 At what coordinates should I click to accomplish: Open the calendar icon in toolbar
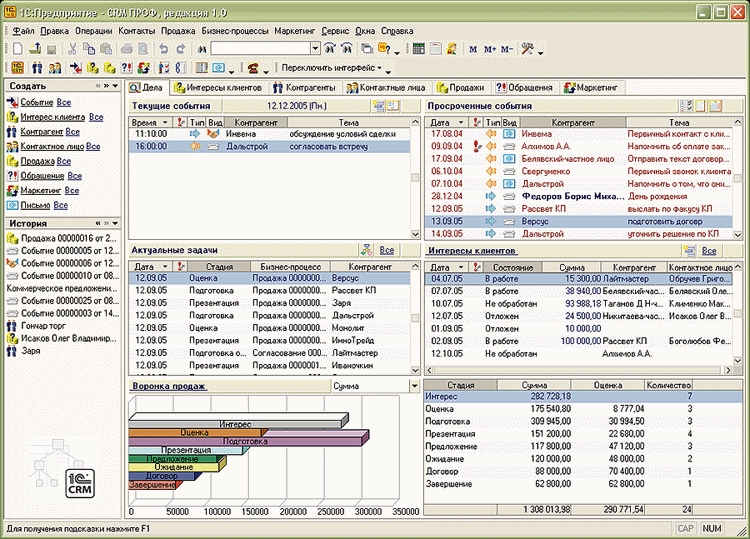pos(435,49)
